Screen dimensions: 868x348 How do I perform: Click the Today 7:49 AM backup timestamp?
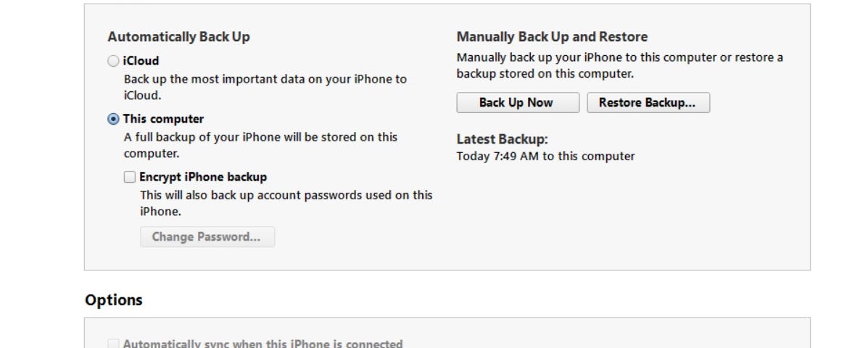545,157
